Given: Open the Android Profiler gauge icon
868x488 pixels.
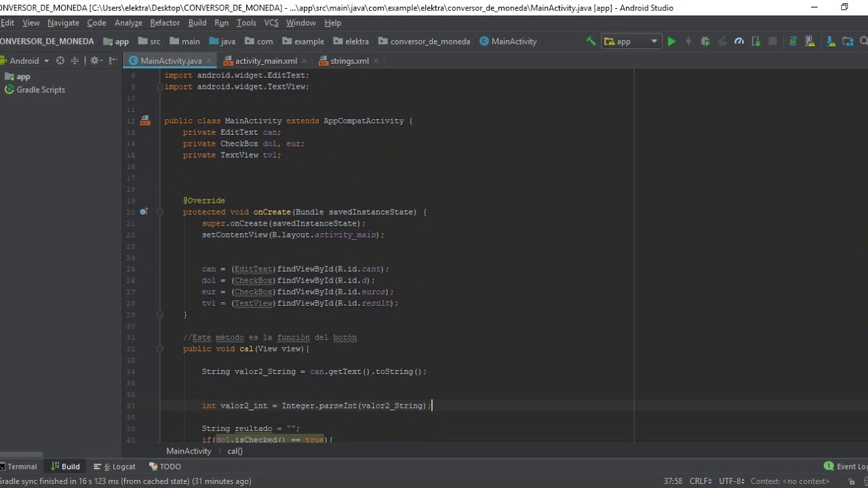Looking at the screenshot, I should pyautogui.click(x=739, y=41).
